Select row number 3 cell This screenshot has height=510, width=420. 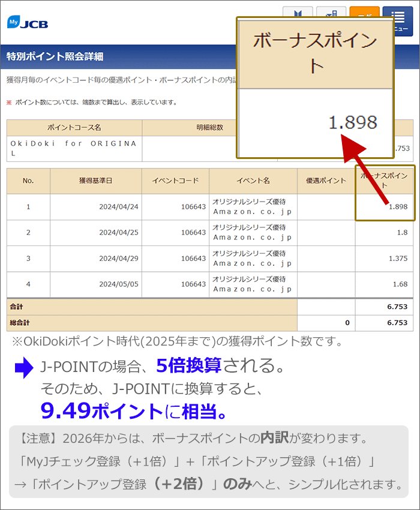coord(28,259)
